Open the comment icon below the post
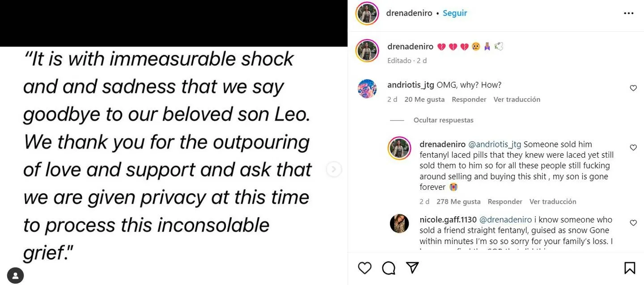The height and width of the screenshot is (285, 644). click(x=388, y=267)
